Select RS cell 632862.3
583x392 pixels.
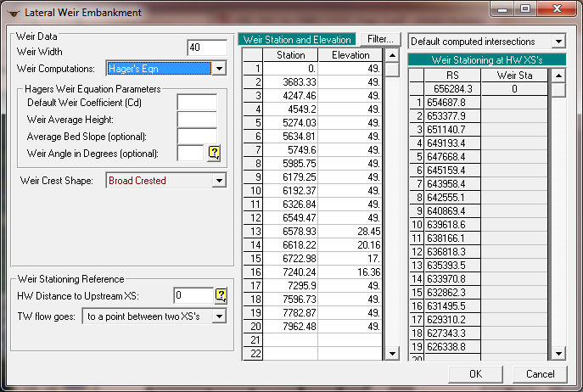point(452,293)
